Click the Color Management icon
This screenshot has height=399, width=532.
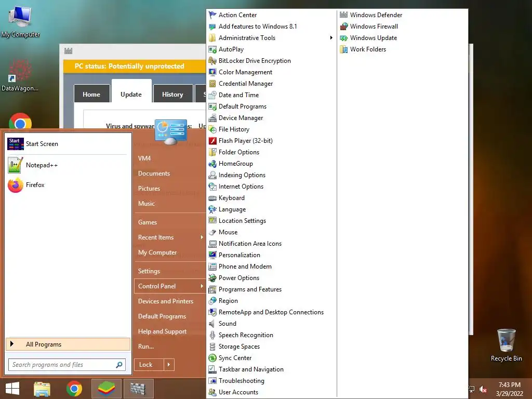(x=212, y=72)
